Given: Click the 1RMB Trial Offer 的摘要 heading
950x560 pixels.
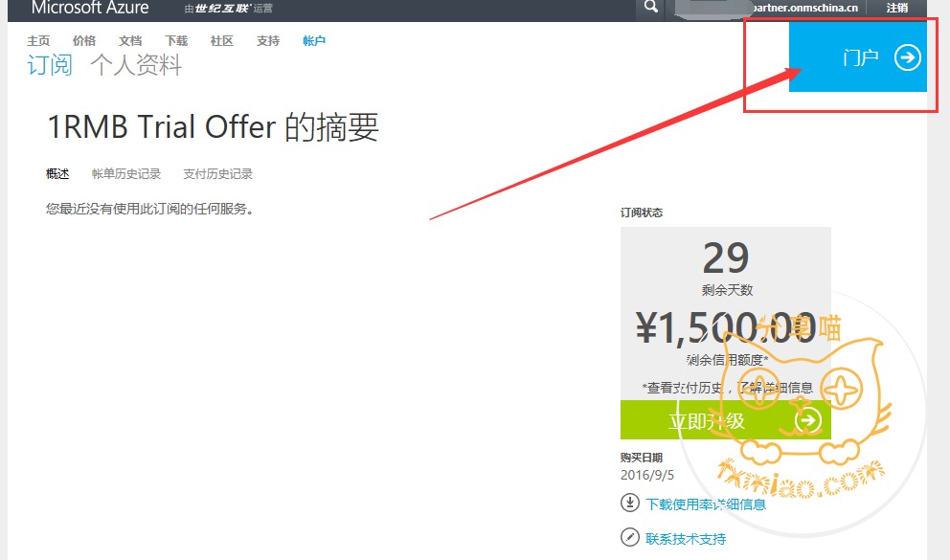Looking at the screenshot, I should (214, 126).
